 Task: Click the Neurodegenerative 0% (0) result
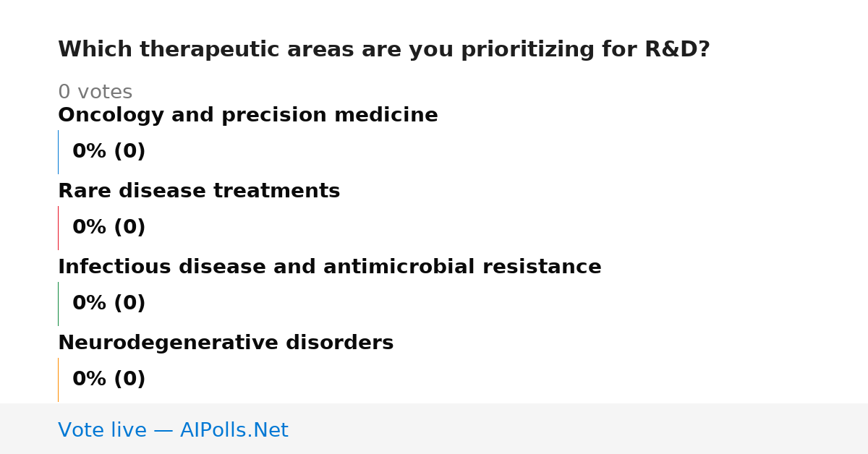pyautogui.click(x=109, y=380)
